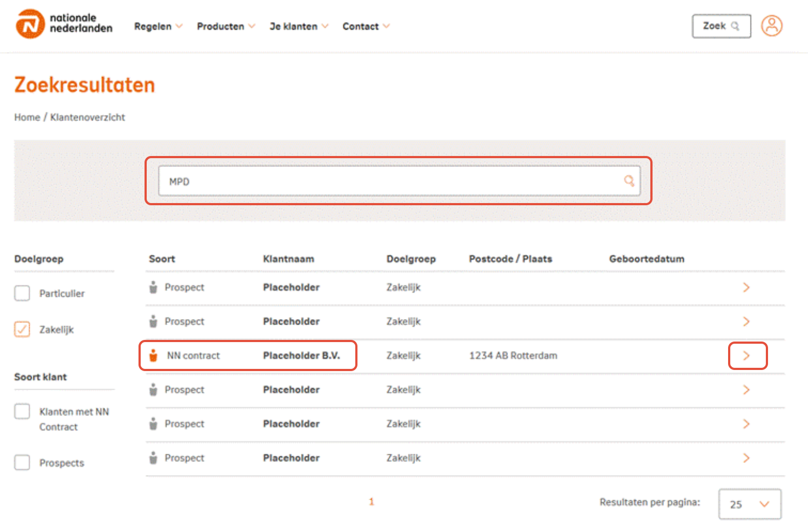Tick the Klanten met NN Contract checkbox
The height and width of the screenshot is (532, 808).
coord(22,411)
